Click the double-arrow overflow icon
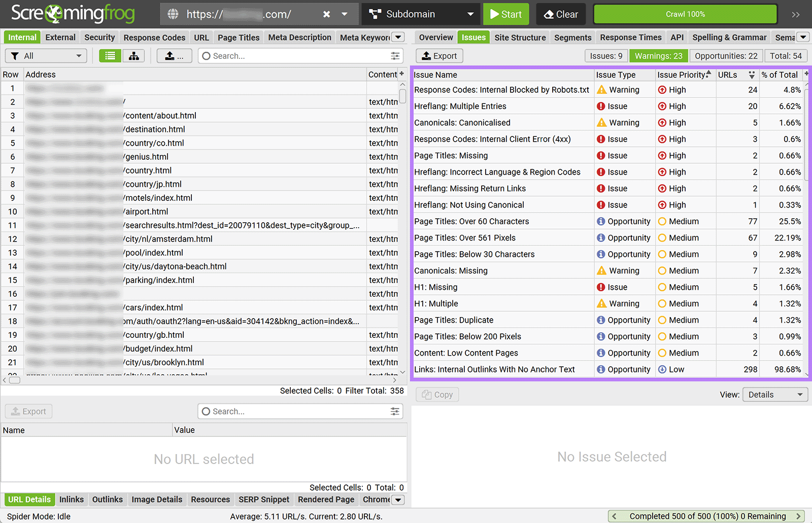This screenshot has width=812, height=523. 795,14
